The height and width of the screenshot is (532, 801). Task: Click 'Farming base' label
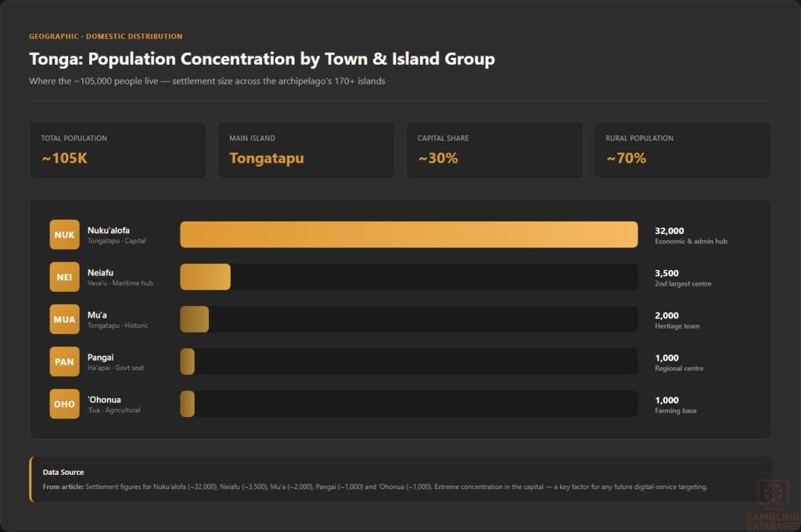point(676,411)
